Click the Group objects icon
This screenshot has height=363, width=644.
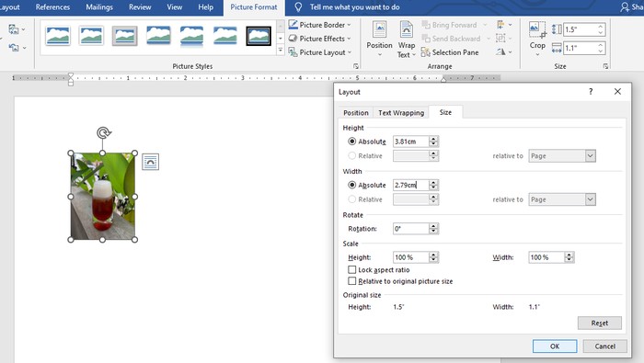point(500,39)
